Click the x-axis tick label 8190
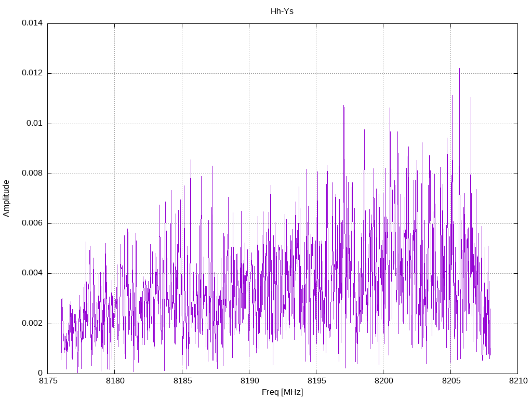532x399 pixels. pyautogui.click(x=249, y=381)
